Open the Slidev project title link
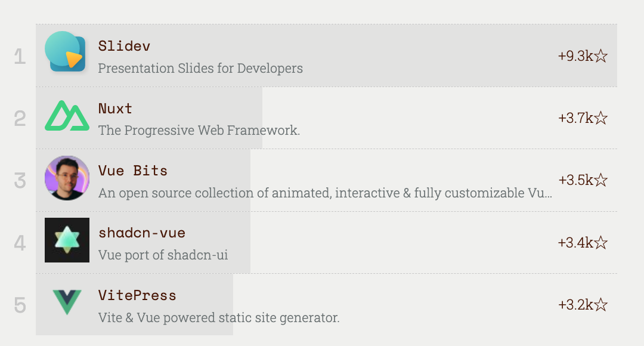The width and height of the screenshot is (644, 346). (124, 46)
